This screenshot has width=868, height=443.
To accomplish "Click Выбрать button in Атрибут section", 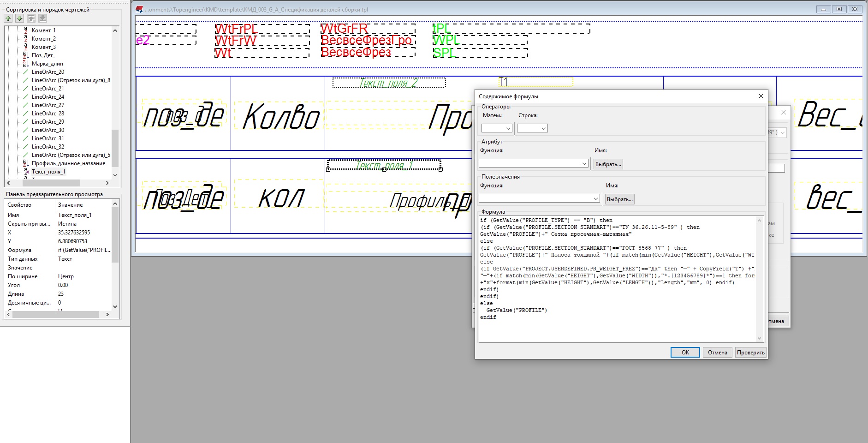I will tap(608, 164).
